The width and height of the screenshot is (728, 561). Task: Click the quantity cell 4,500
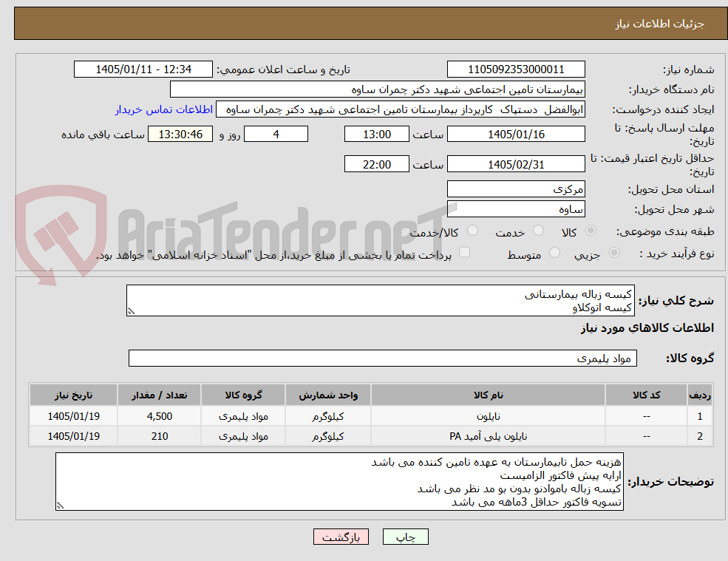point(159,416)
